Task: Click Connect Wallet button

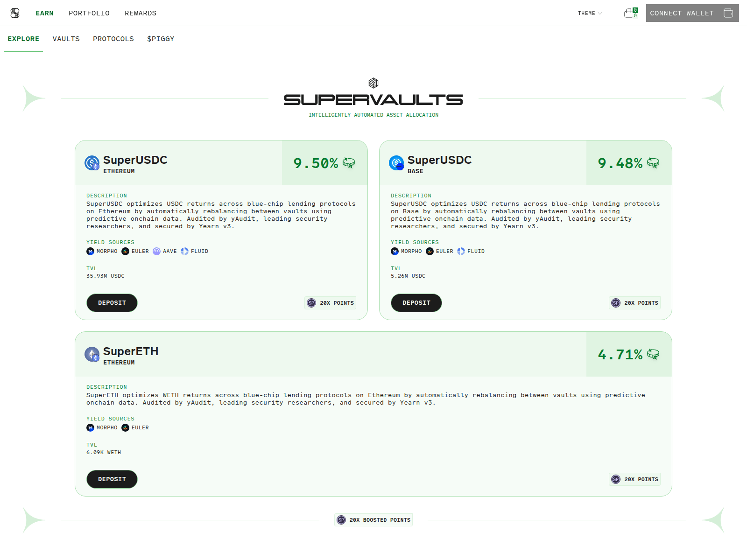Action: [x=692, y=13]
